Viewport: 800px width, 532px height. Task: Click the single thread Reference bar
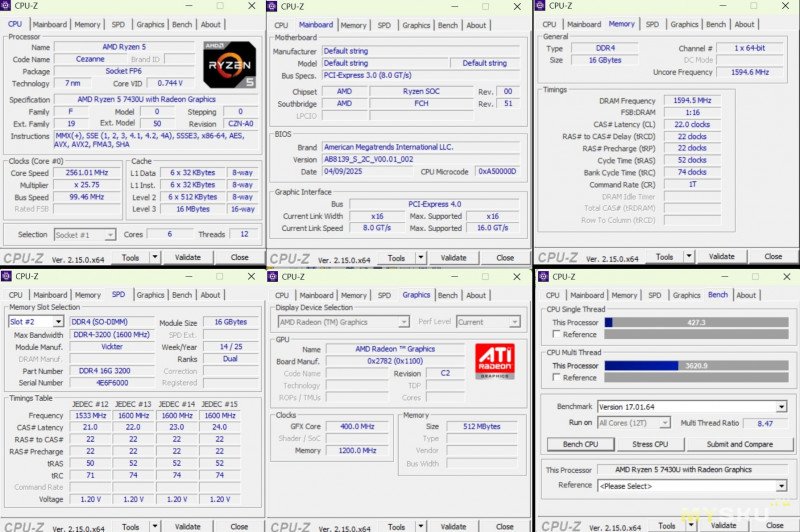pos(696,334)
